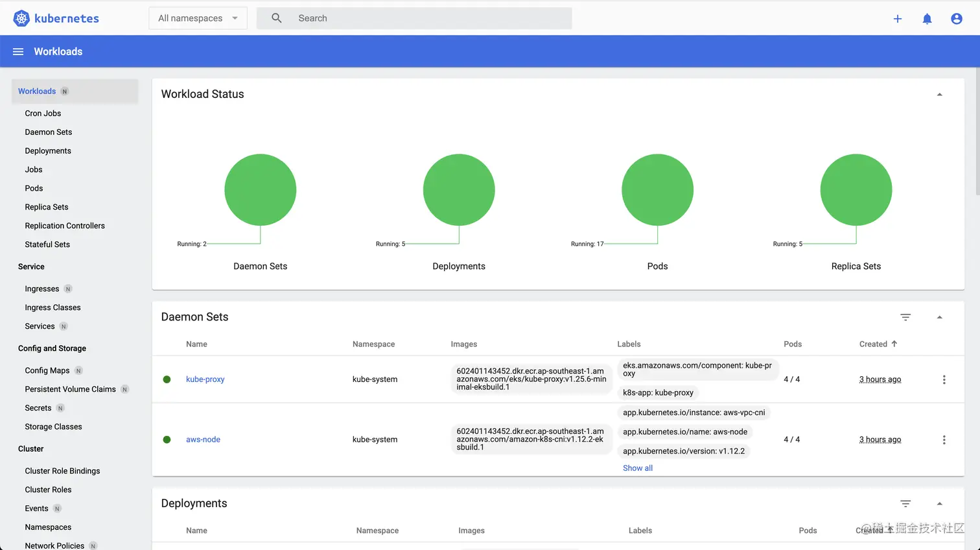980x550 pixels.
Task: Open Replica Sets in the sidebar
Action: (47, 208)
